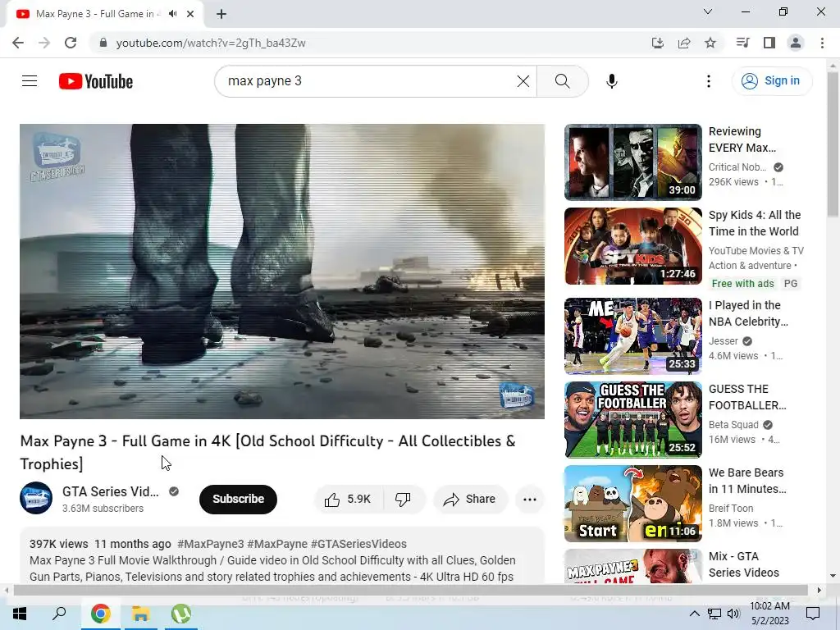Open I Played in the NBA Celebrity title
Viewport: 840px width, 630px height.
click(x=748, y=313)
